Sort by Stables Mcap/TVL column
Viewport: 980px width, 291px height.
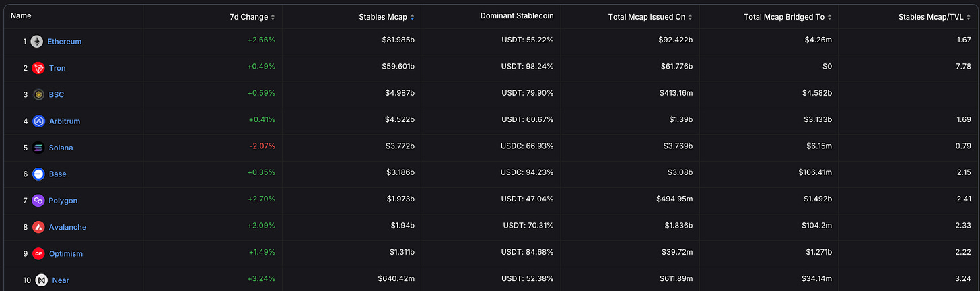click(x=969, y=17)
